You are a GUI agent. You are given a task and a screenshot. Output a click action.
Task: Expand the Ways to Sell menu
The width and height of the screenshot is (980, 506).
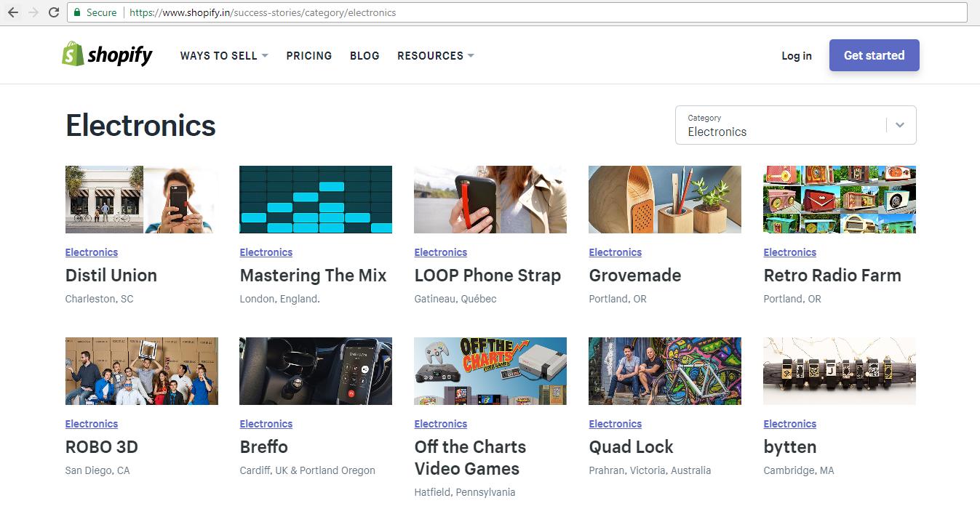[x=224, y=55]
